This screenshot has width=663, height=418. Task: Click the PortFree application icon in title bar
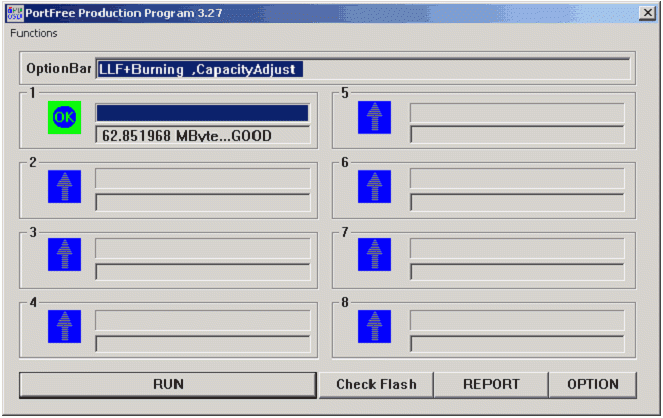[x=15, y=13]
